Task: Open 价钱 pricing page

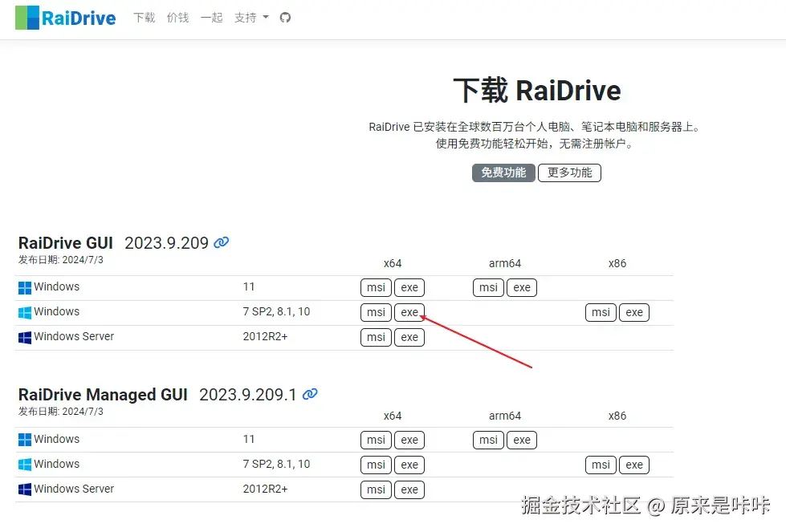Action: click(178, 18)
